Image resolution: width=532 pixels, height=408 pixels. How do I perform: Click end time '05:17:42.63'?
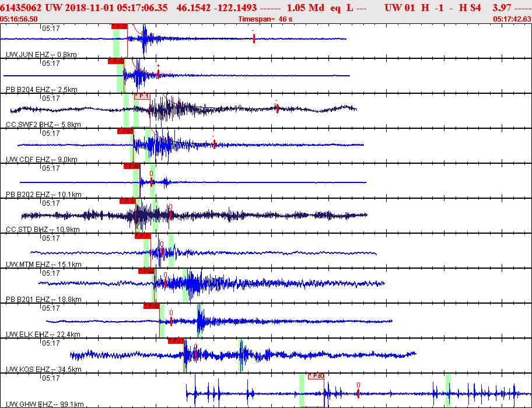(x=512, y=19)
